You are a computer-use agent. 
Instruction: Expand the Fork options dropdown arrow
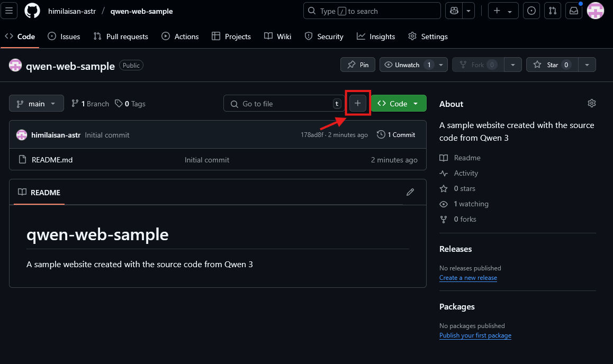pyautogui.click(x=513, y=65)
